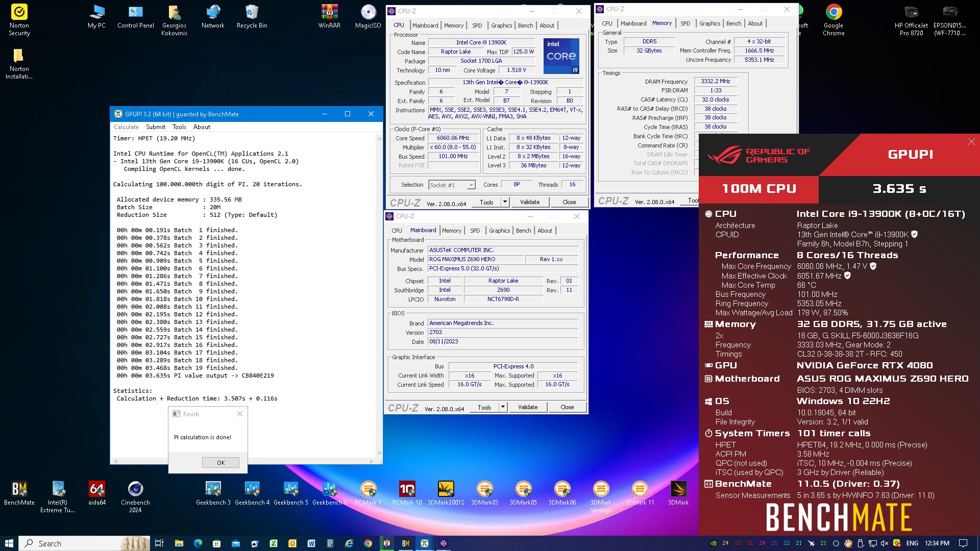The image size is (980, 551).
Task: Launch the BenchMate desktop shortcut
Action: click(x=19, y=493)
